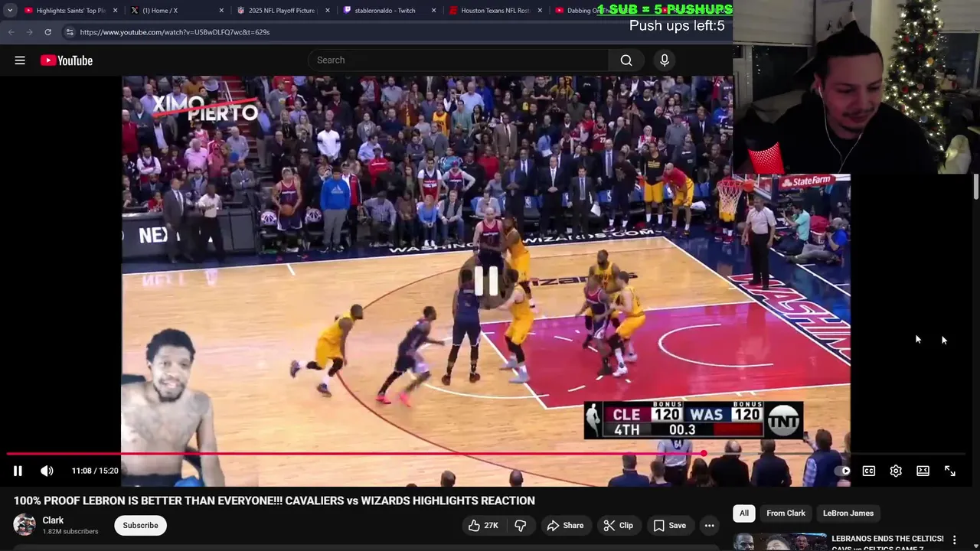Image resolution: width=980 pixels, height=551 pixels.
Task: Select the From Clark filter chip
Action: 786,513
